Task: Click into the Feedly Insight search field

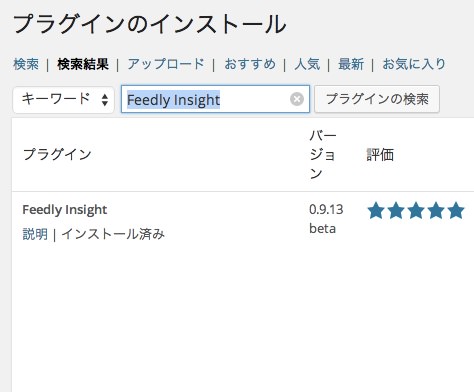Action: coord(215,99)
